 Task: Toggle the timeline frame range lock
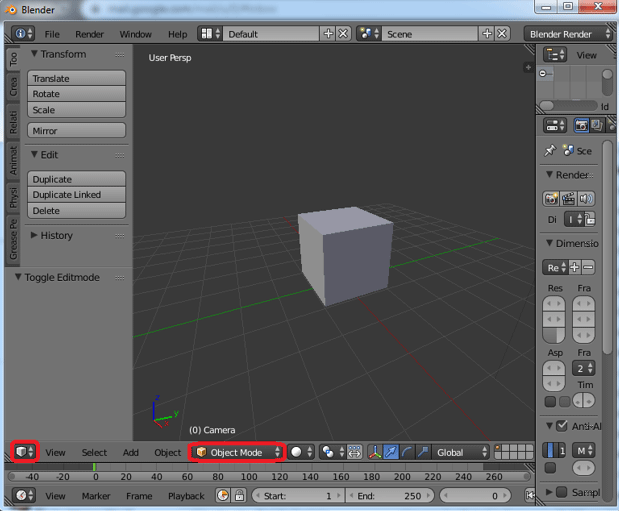239,495
